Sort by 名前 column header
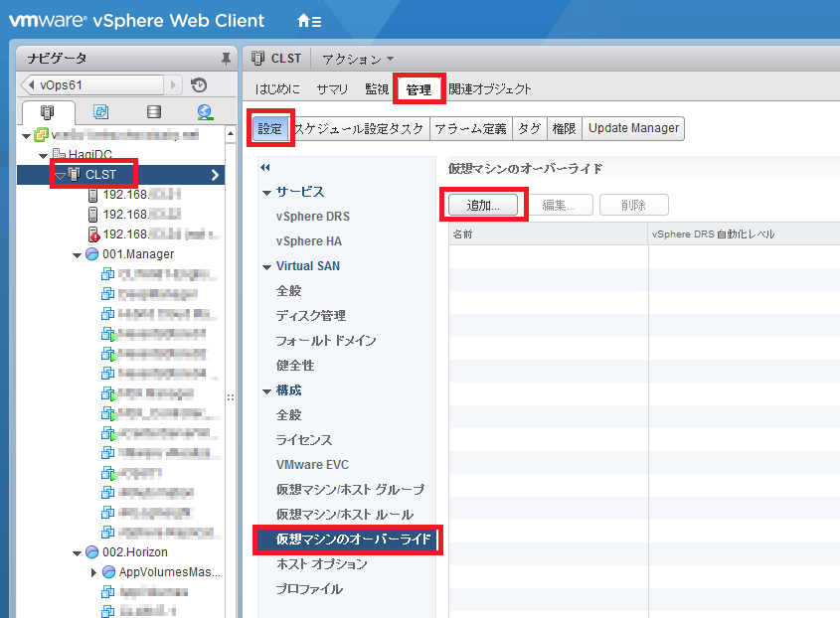 click(548, 234)
